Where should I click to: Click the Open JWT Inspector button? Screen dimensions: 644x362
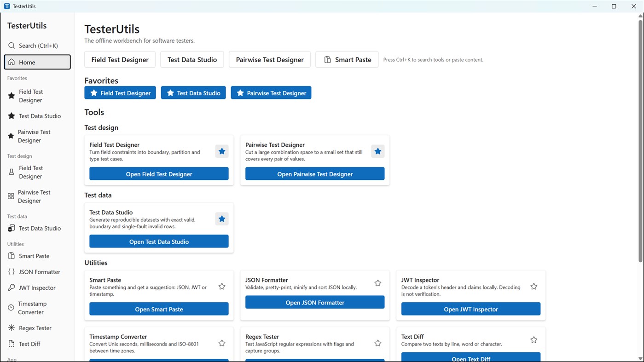pyautogui.click(x=471, y=309)
